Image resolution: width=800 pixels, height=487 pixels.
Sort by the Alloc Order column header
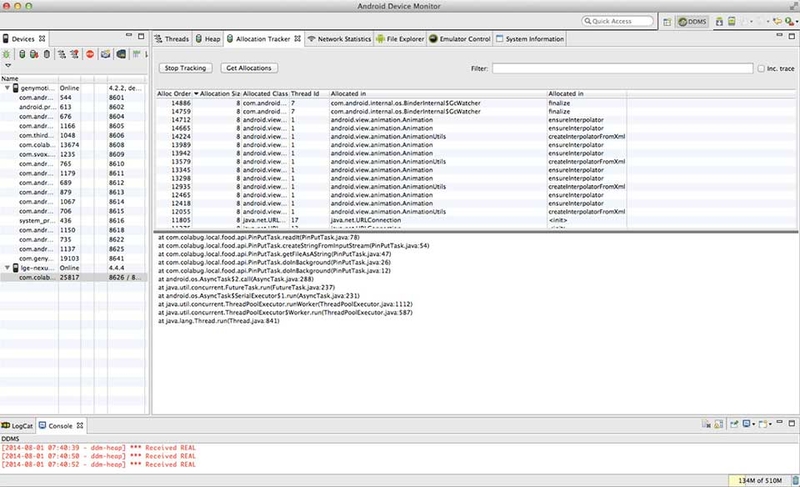tap(174, 94)
